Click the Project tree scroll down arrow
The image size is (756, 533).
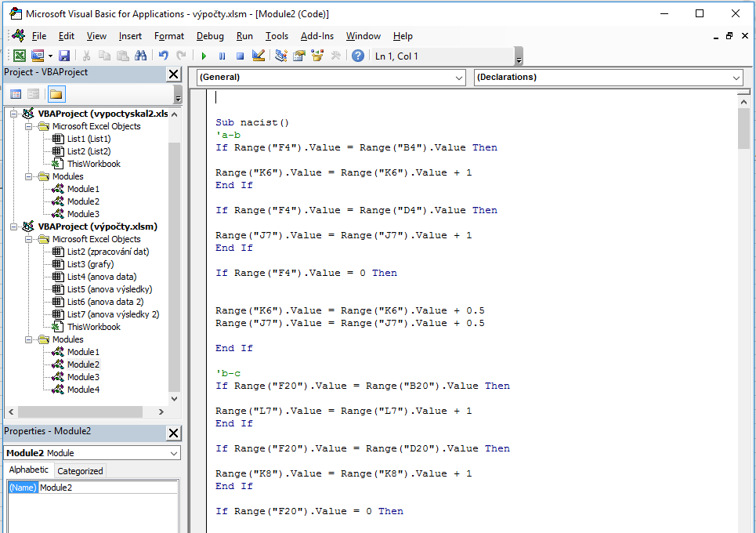coord(175,399)
